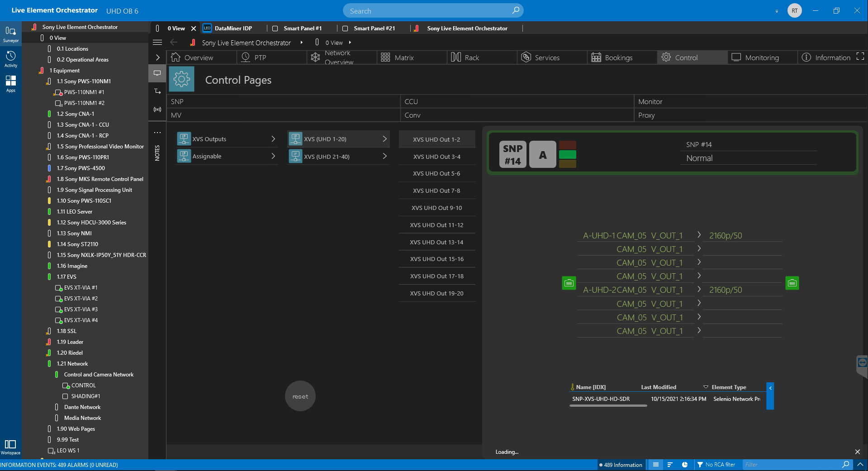868x471 pixels.
Task: Switch to the Services tab
Action: tap(553, 57)
